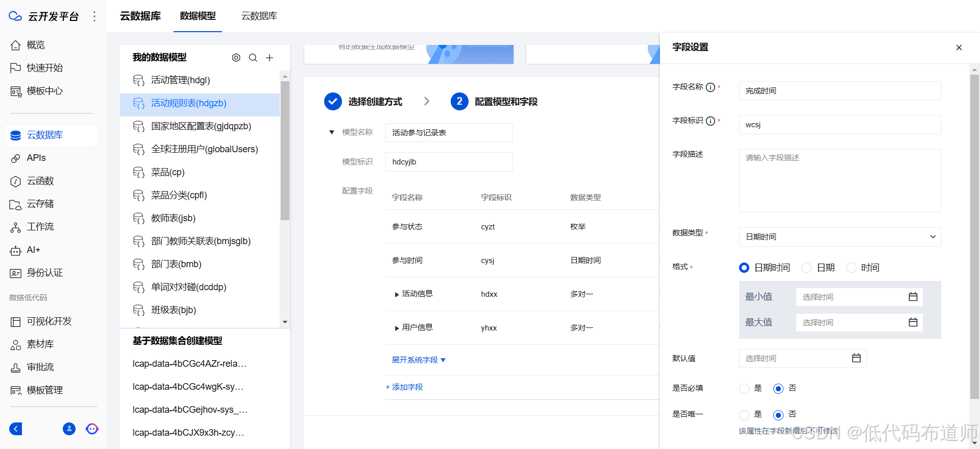Image resolution: width=980 pixels, height=449 pixels.
Task: Select 日期 format radio button
Action: [806, 268]
